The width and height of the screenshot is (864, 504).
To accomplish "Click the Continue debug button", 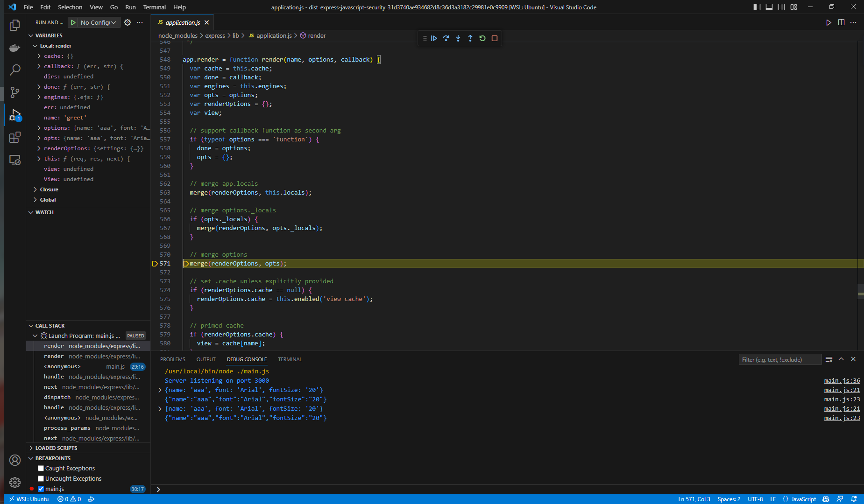I will click(434, 38).
